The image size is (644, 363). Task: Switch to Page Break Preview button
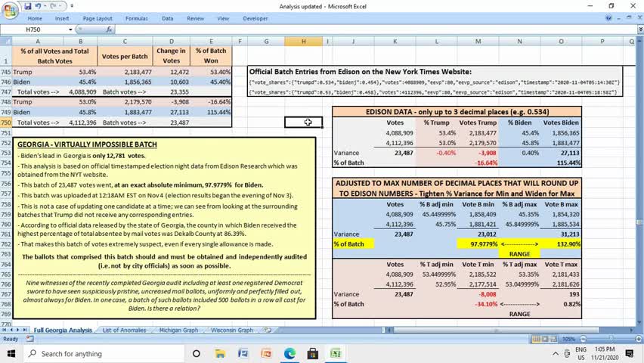(x=554, y=339)
